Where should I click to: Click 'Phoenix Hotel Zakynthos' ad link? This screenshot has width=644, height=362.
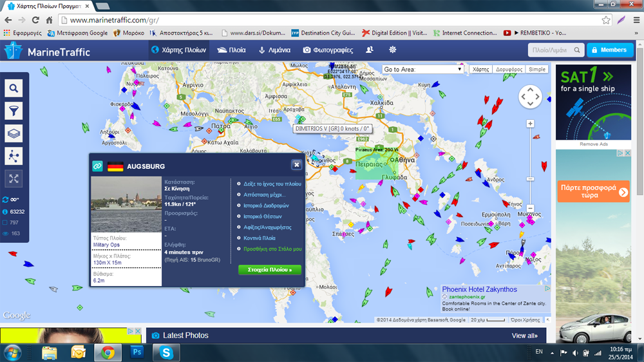tap(479, 290)
